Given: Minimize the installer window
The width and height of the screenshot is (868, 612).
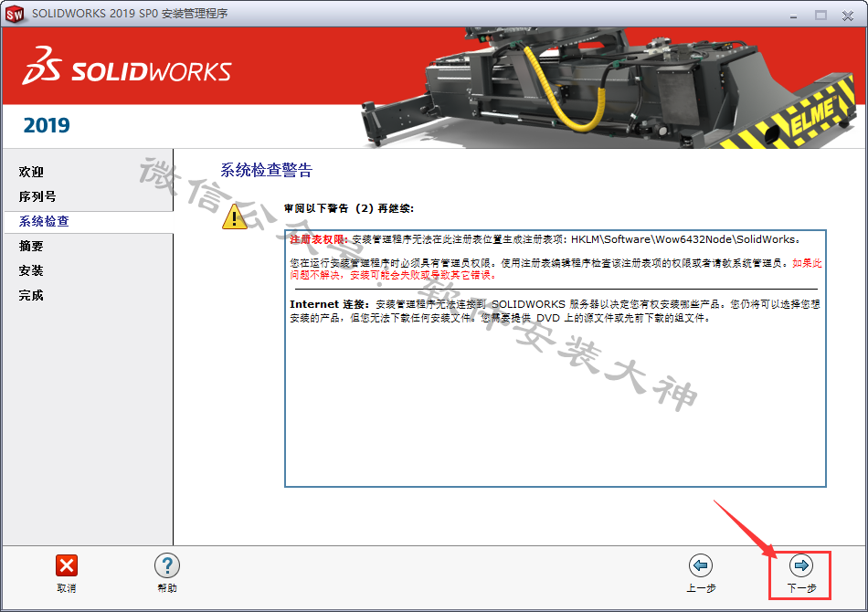Looking at the screenshot, I should tap(793, 16).
